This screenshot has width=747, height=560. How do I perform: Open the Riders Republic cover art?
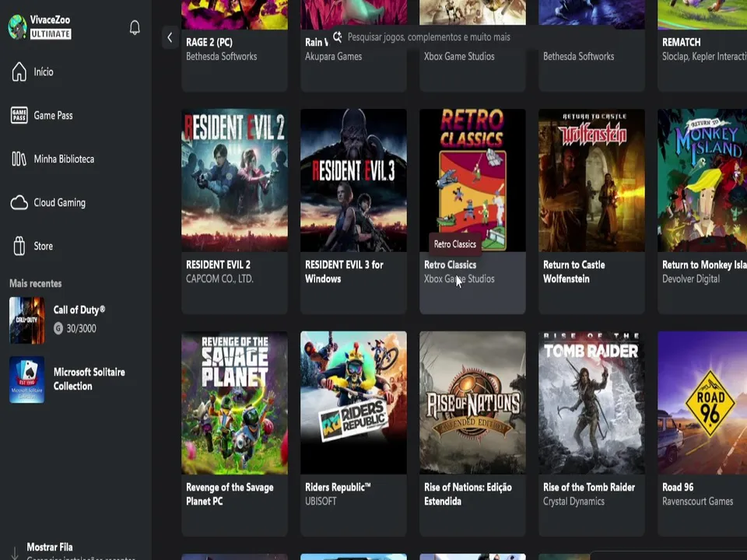(353, 403)
